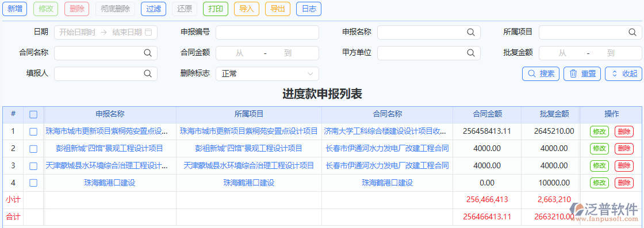Click the red 删除 toolbar button
Image resolution: width=644 pixels, height=228 pixels.
[77, 9]
